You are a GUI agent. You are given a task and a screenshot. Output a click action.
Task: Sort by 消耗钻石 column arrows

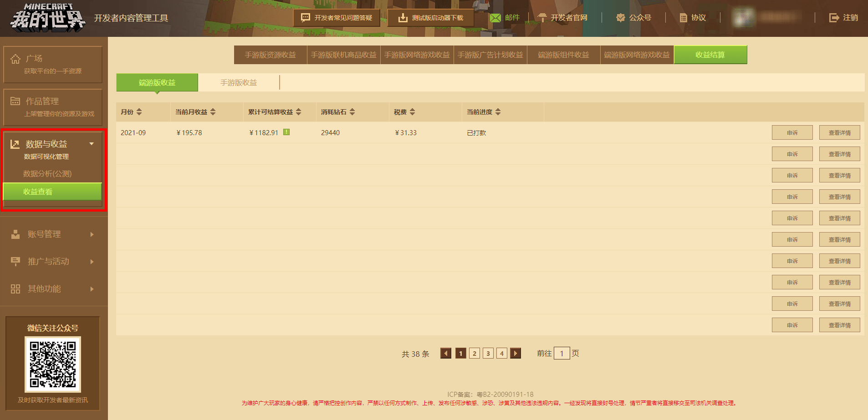pos(352,112)
